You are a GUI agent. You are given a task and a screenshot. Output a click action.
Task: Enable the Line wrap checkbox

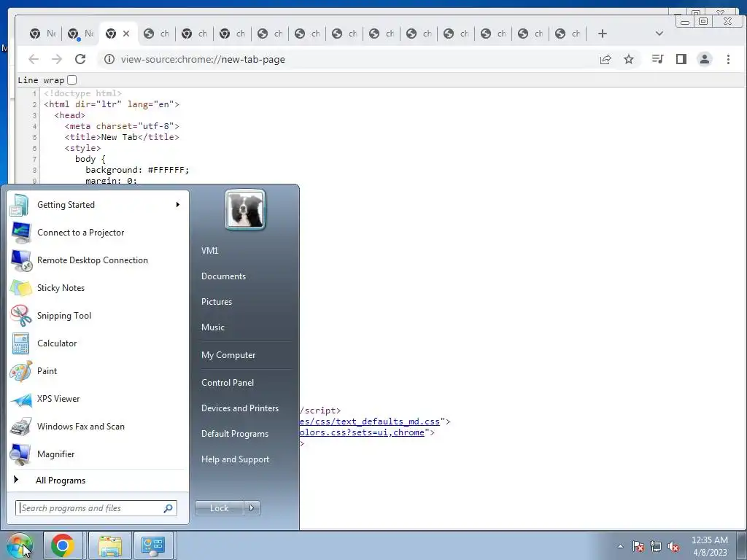[72, 80]
